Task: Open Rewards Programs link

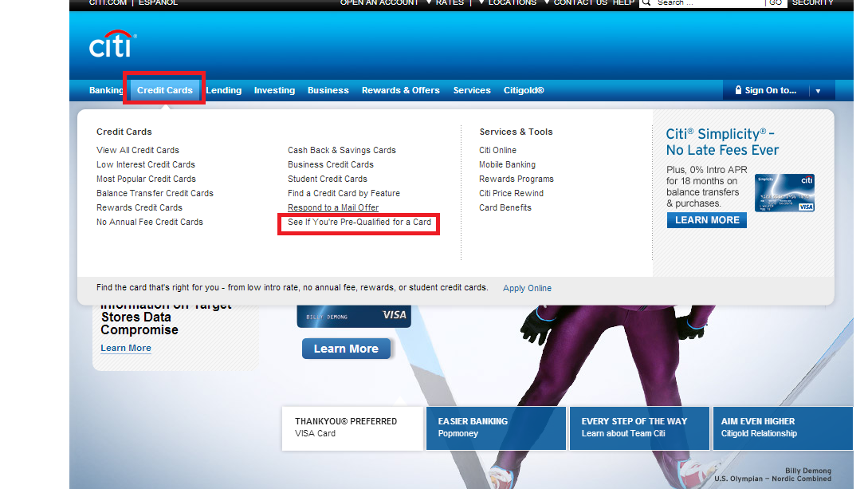Action: coord(516,179)
